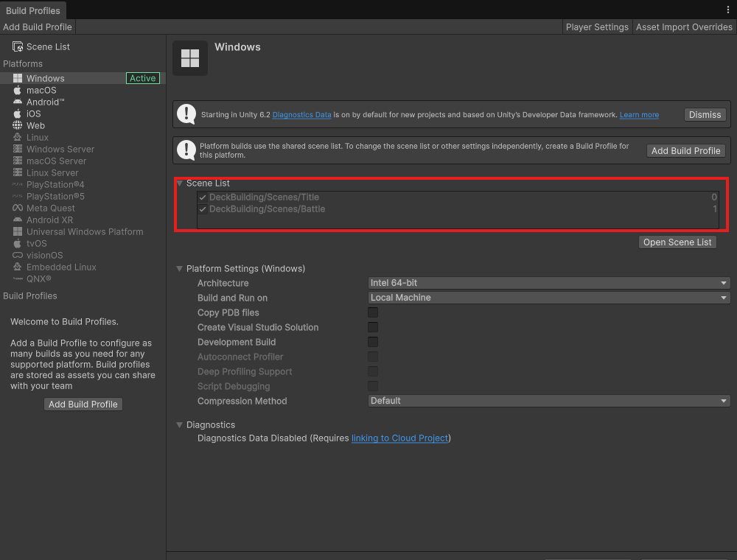Click the visionOS headset icon
The height and width of the screenshot is (560, 737).
(x=18, y=255)
